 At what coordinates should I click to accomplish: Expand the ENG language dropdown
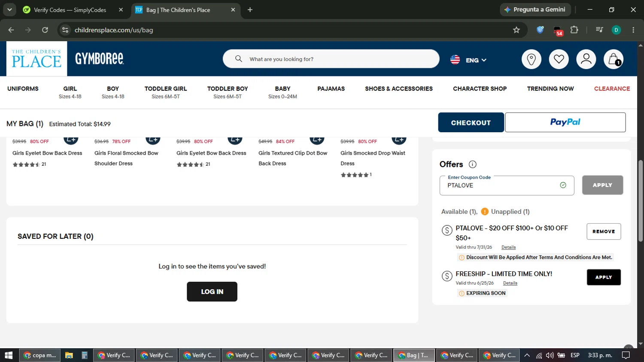476,60
